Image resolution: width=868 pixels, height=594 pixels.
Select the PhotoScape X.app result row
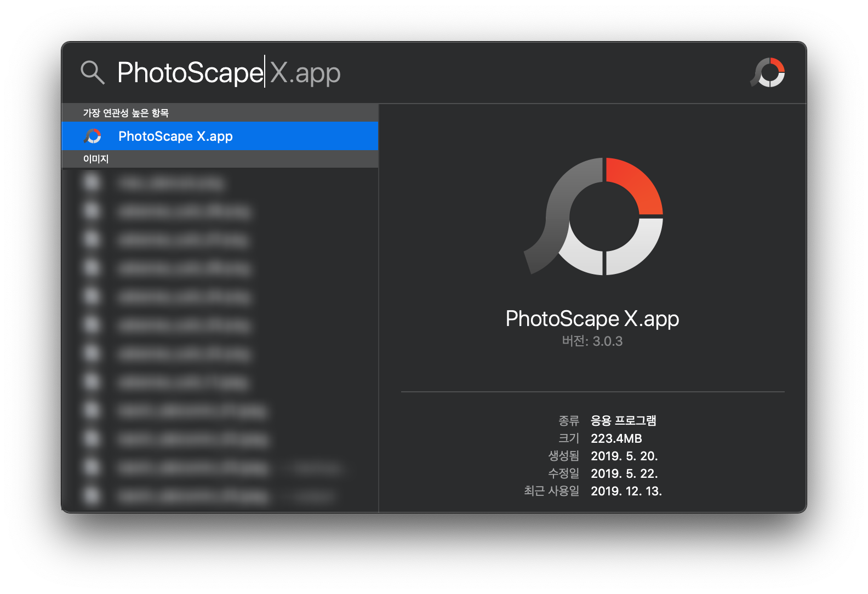pos(220,136)
